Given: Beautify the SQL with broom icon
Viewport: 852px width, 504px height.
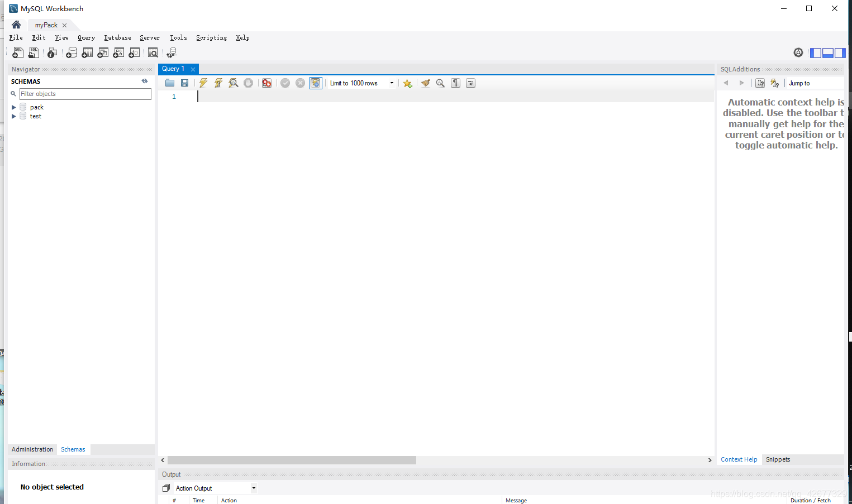Looking at the screenshot, I should point(426,83).
